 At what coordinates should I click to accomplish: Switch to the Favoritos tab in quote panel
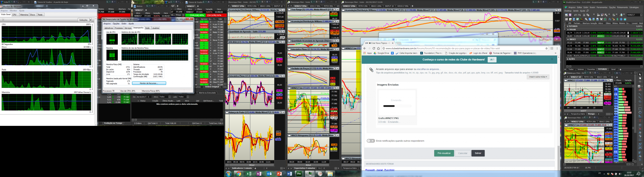point(591,69)
